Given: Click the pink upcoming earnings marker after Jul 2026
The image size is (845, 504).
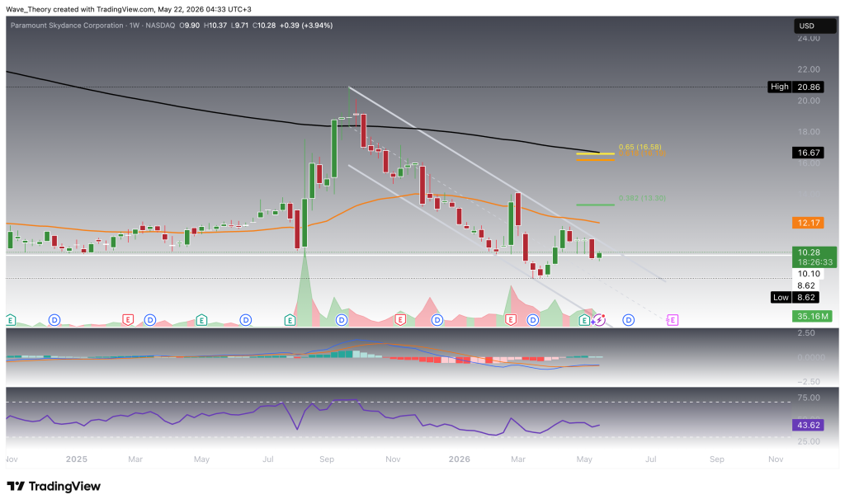Looking at the screenshot, I should tap(673, 320).
